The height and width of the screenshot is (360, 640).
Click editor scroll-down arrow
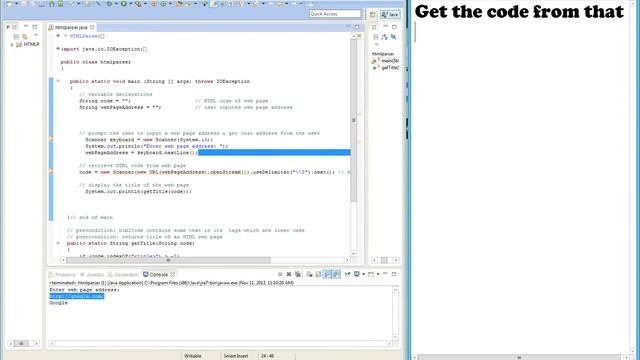pyautogui.click(x=353, y=253)
